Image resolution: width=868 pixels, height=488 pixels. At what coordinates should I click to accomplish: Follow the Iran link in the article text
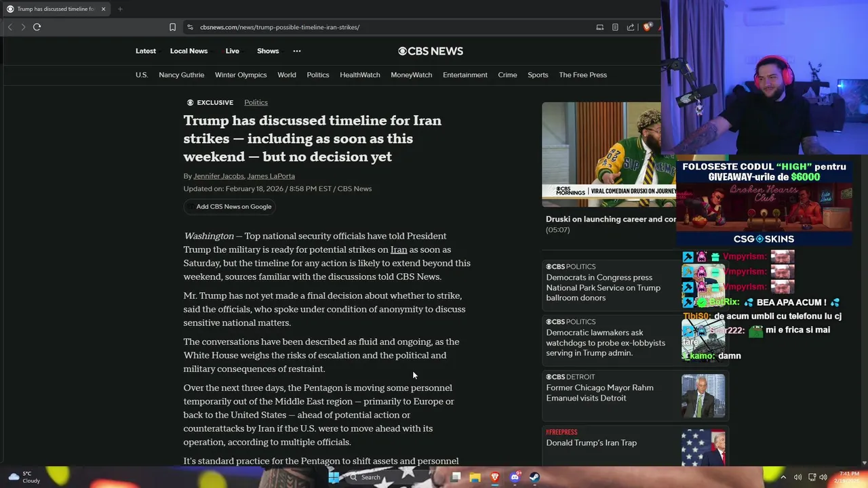pyautogui.click(x=399, y=249)
